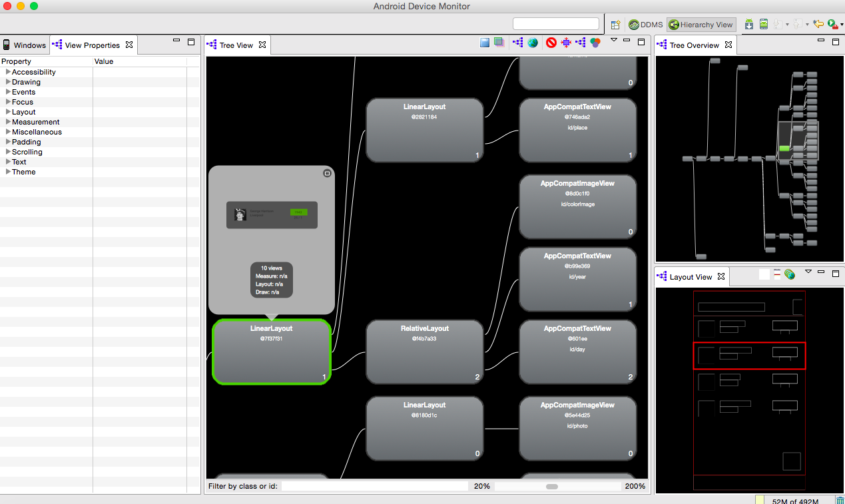Click globe icon in Tree View toolbar
Image resolution: width=845 pixels, height=504 pixels.
click(533, 43)
